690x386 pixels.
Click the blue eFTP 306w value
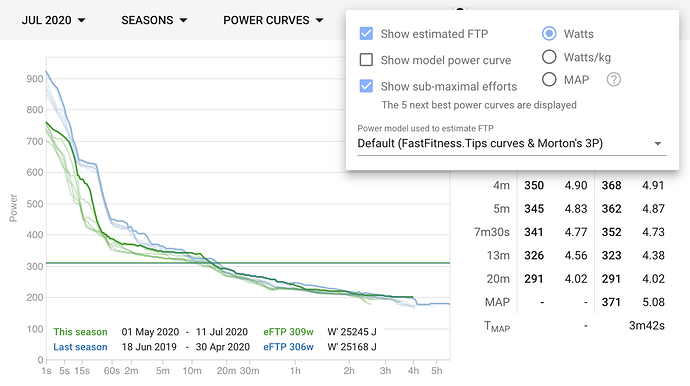[288, 347]
